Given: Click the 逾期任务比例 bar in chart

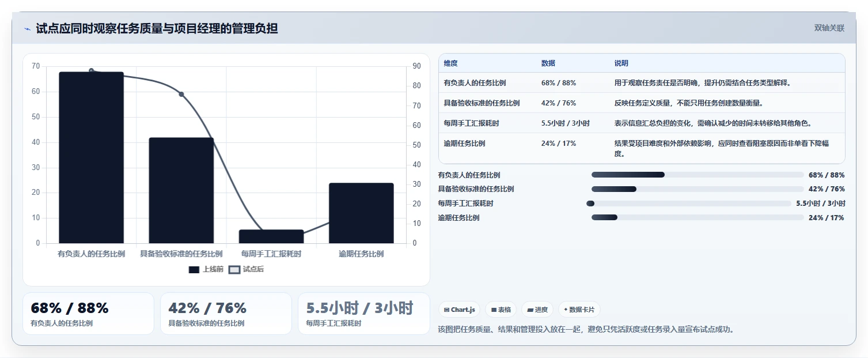Looking at the screenshot, I should 361,213.
